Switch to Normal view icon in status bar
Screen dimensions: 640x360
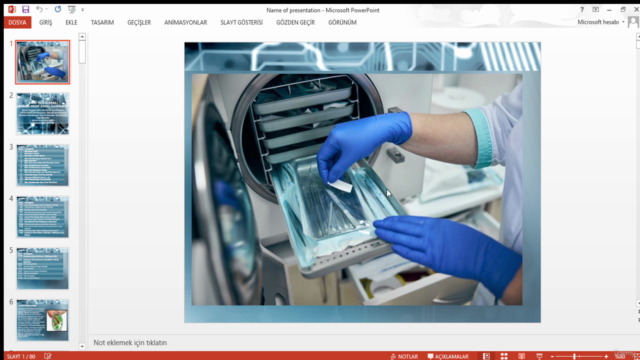487,356
